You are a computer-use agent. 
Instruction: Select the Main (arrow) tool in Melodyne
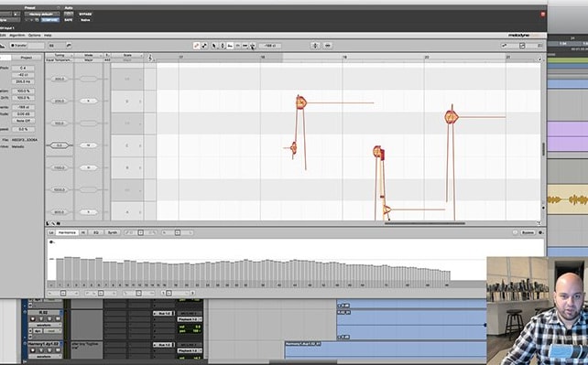click(x=214, y=46)
